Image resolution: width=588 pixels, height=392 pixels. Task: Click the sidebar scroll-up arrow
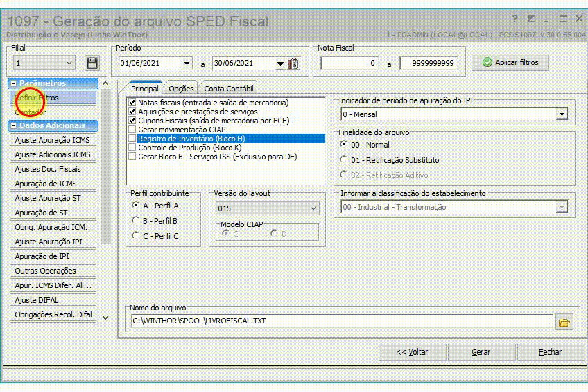point(106,84)
